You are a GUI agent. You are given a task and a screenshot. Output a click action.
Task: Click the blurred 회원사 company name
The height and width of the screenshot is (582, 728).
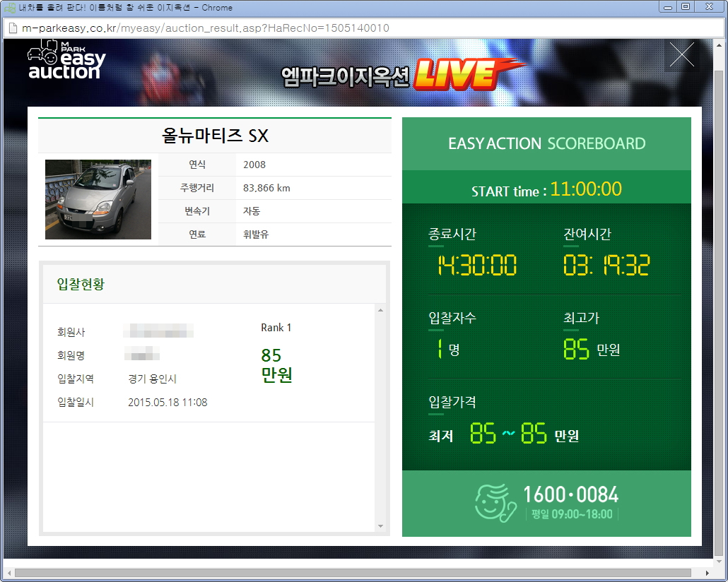158,331
